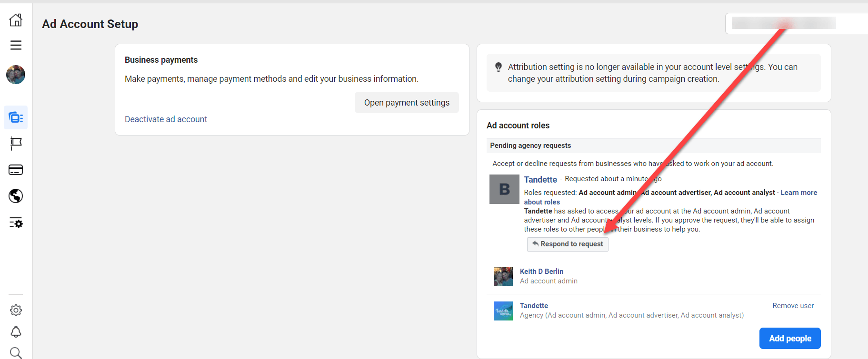Open the Ad account overview icon
This screenshot has height=359, width=868.
pos(16,117)
